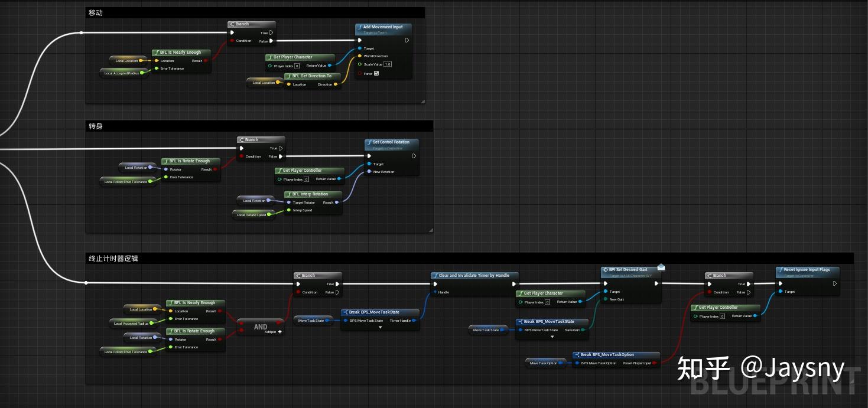Screen dimensions: 868x408
Task: Expand the Break BPS_MoveTaskState node with Save Gait
Action: click(x=552, y=337)
